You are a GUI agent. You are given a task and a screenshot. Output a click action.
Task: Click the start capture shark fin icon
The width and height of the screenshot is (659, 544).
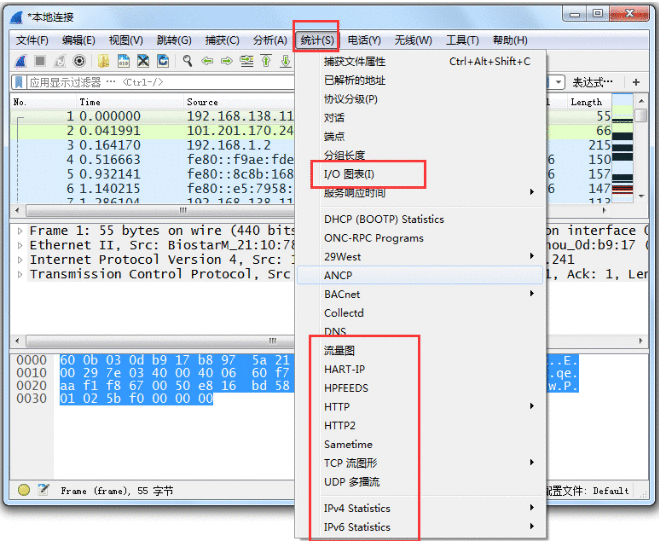(x=22, y=61)
